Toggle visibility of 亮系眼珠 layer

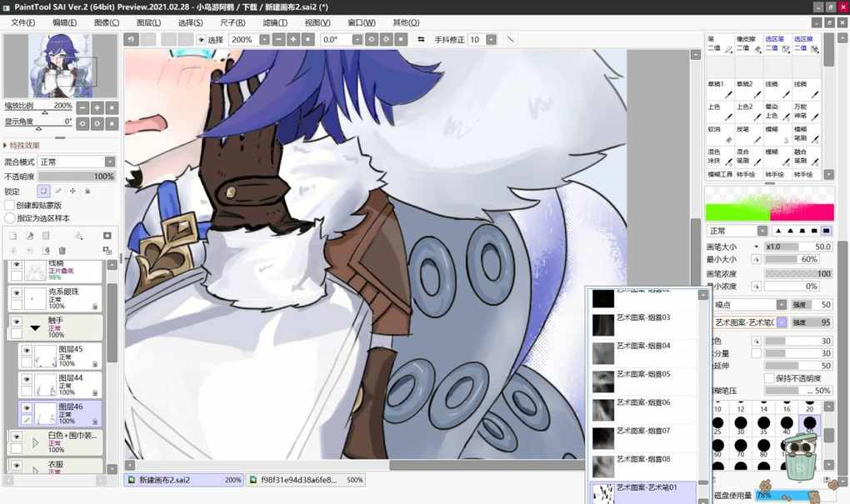click(16, 293)
